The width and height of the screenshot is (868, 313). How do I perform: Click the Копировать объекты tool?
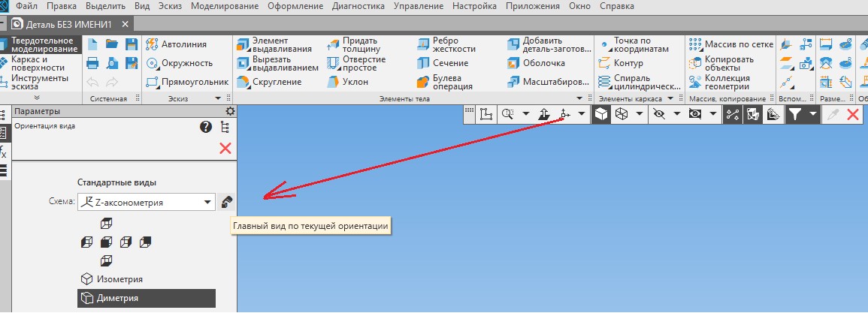721,63
